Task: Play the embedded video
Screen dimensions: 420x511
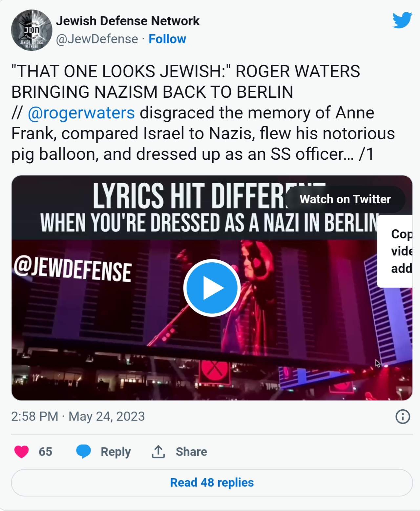Action: click(x=212, y=288)
